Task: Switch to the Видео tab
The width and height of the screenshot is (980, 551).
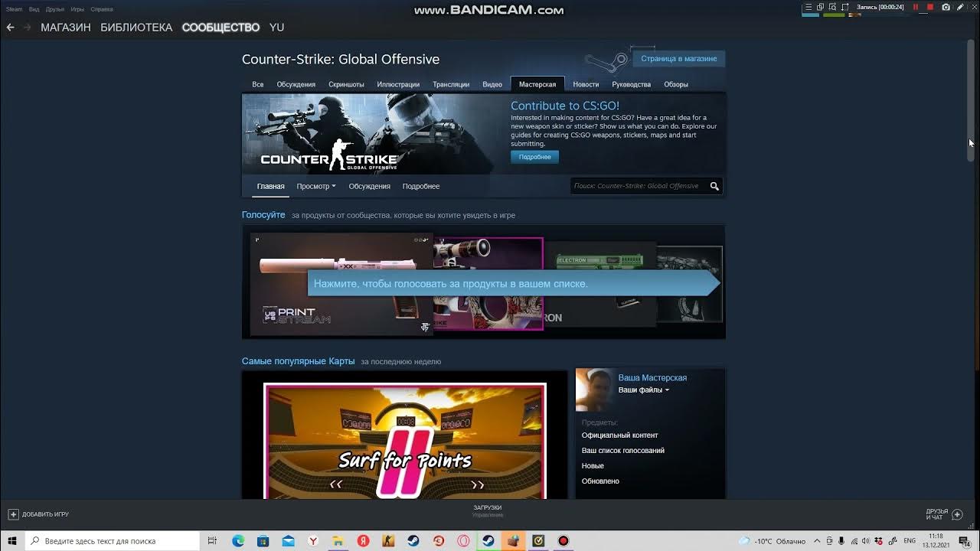Action: [x=492, y=84]
